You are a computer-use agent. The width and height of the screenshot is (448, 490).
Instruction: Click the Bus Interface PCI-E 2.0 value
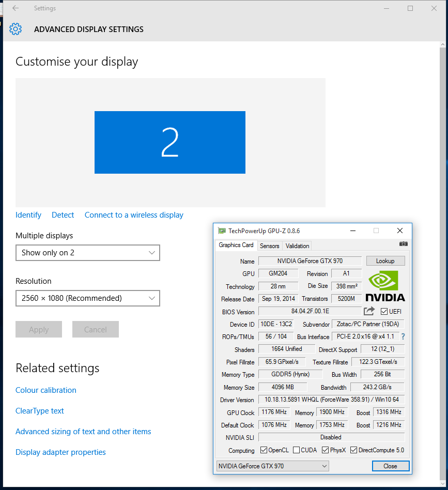[365, 336]
